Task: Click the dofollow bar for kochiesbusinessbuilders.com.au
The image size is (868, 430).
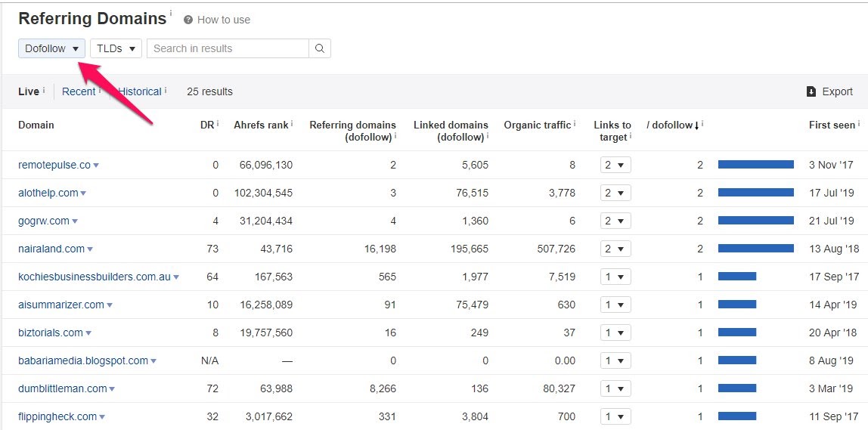Action: coord(736,276)
